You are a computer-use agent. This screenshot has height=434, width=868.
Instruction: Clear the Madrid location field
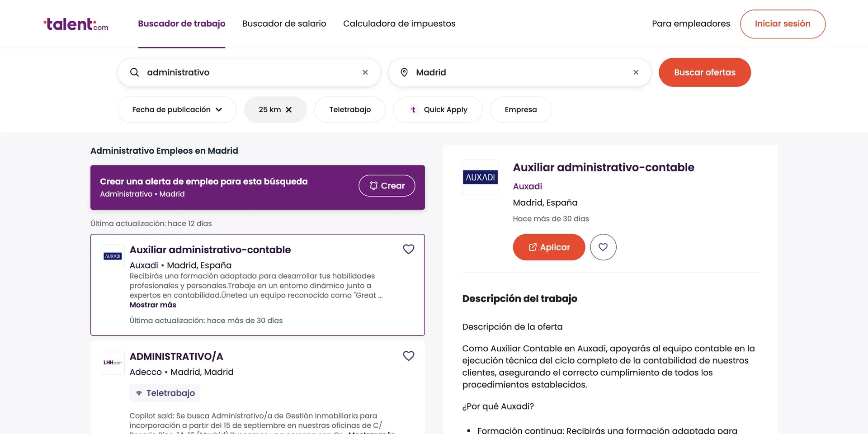[x=636, y=72]
